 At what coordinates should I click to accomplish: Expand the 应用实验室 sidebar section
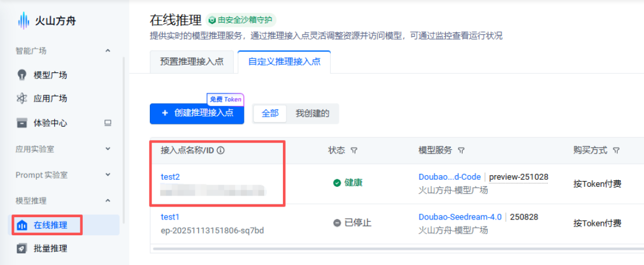click(x=107, y=149)
